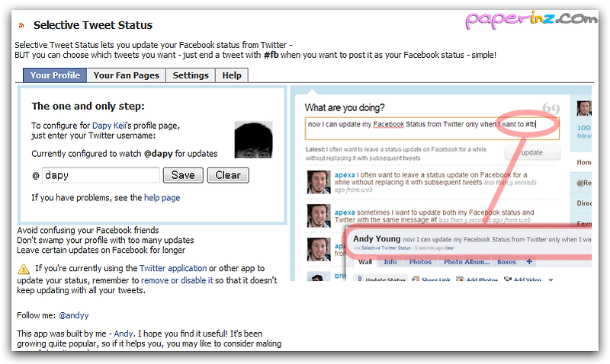Viewport: 610px width, 364px height.
Task: Follow the Twitter application link
Action: 173,269
